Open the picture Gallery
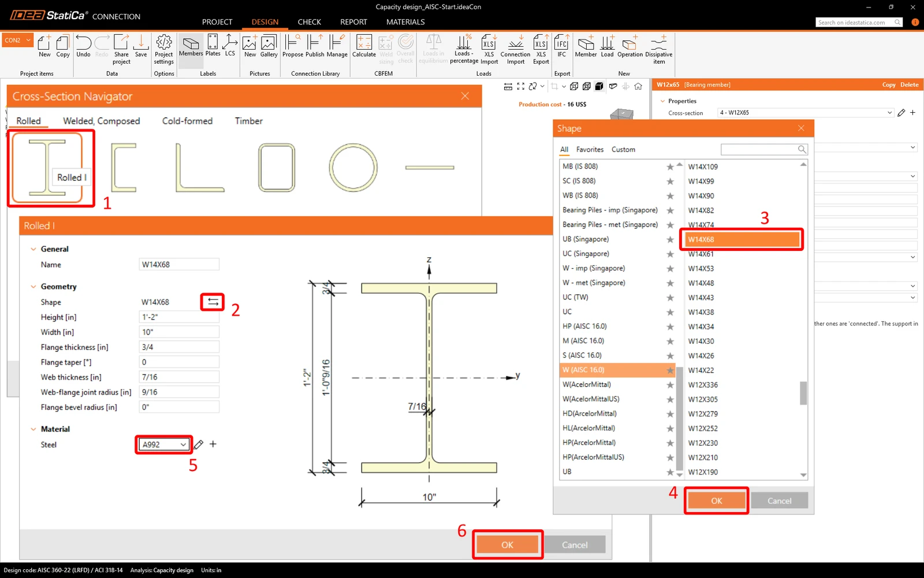The image size is (924, 578). point(269,46)
